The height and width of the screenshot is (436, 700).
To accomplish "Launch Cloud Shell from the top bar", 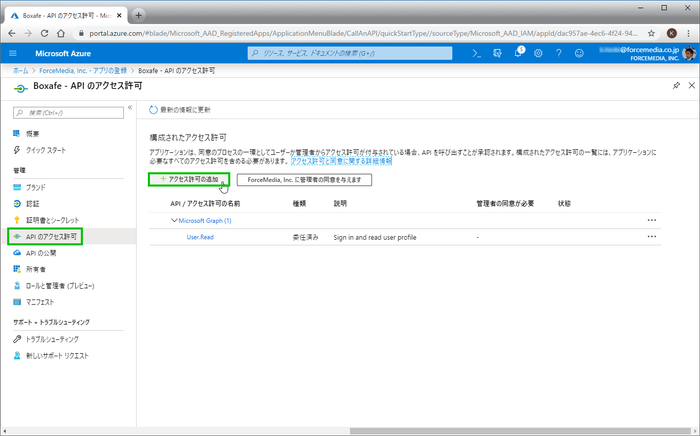I will tap(476, 54).
